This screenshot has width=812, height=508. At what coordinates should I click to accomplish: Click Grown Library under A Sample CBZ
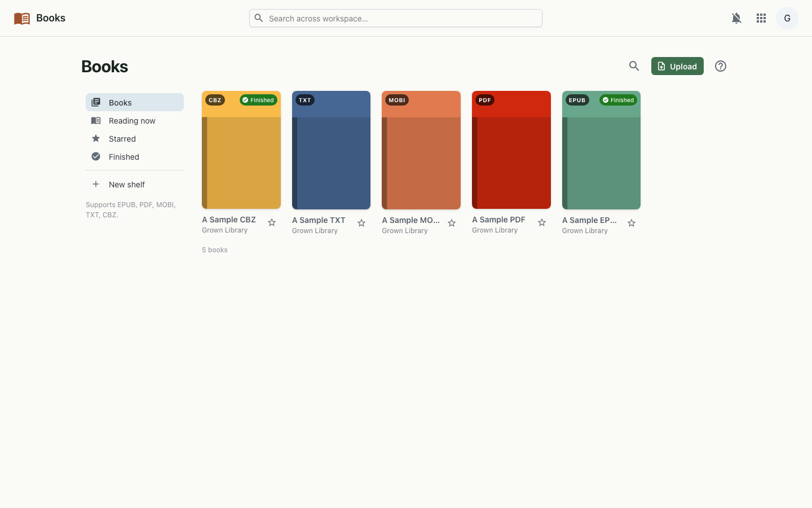[224, 230]
